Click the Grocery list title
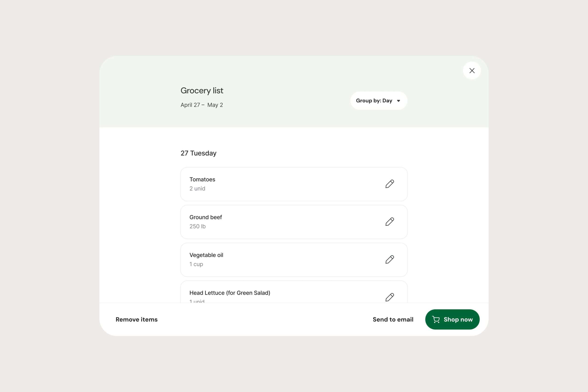 coord(202,90)
